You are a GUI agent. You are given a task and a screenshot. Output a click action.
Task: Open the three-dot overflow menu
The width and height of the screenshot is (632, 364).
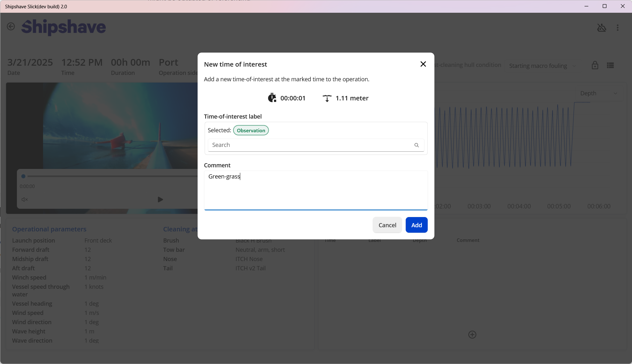[617, 28]
